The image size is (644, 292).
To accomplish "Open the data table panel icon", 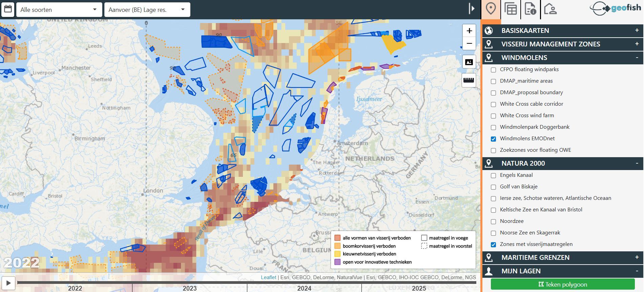I will coord(511,9).
